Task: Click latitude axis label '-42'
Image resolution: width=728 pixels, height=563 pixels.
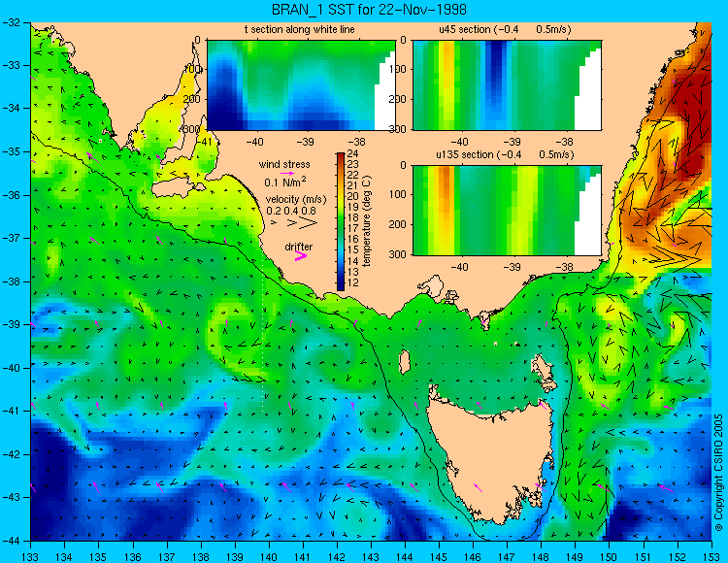Action: point(12,454)
